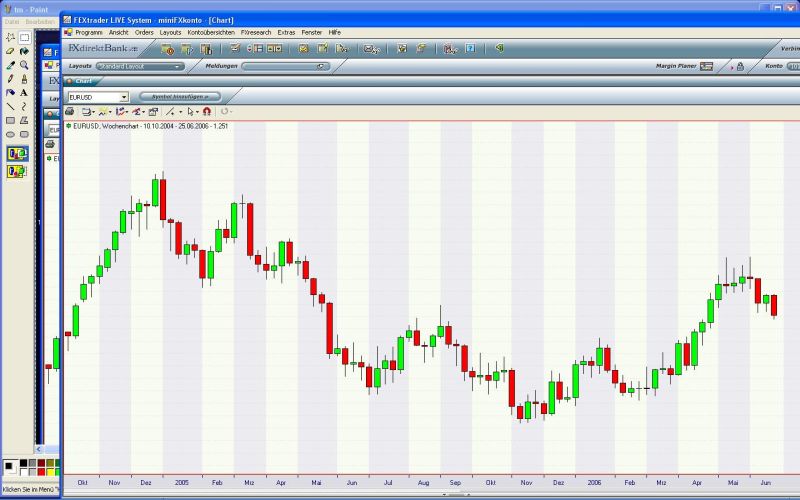Select Paint line tool
Image resolution: width=800 pixels, height=500 pixels.
coord(10,106)
